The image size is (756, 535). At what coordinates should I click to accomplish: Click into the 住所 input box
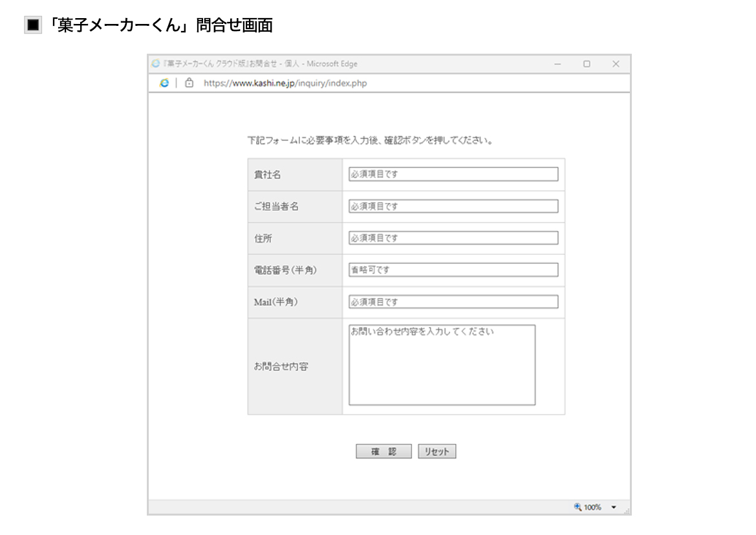point(453,238)
